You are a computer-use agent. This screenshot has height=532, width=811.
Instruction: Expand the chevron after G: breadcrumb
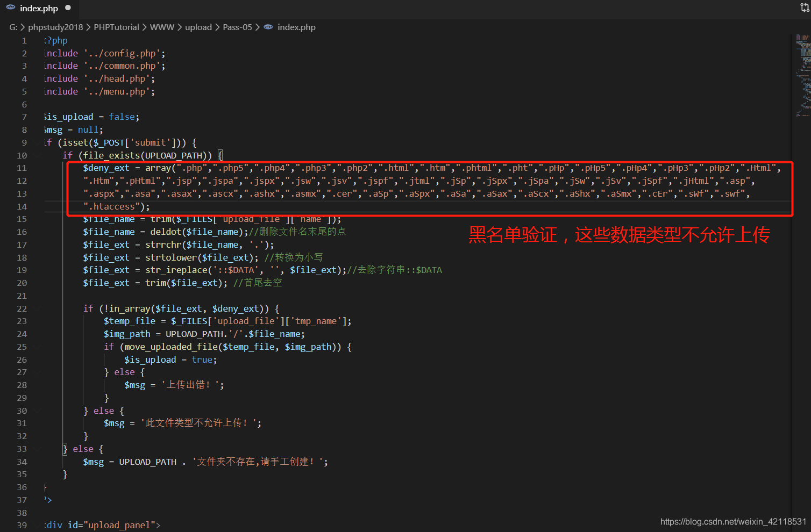pos(23,27)
